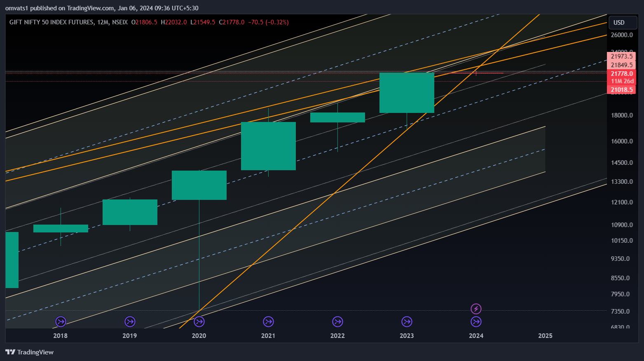Click the purple arrow event icon above 2018
Image resolution: width=644 pixels, height=361 pixels.
pyautogui.click(x=61, y=321)
